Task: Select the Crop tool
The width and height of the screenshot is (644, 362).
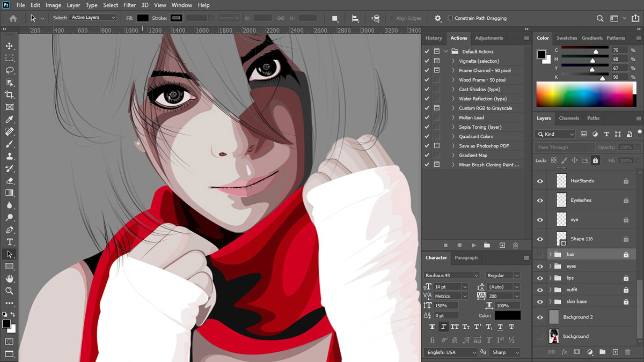Action: coord(9,94)
